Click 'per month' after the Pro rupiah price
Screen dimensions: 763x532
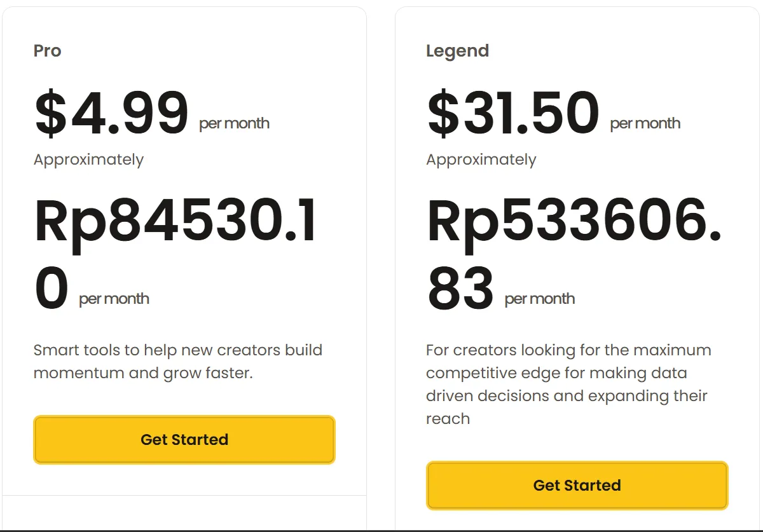114,299
